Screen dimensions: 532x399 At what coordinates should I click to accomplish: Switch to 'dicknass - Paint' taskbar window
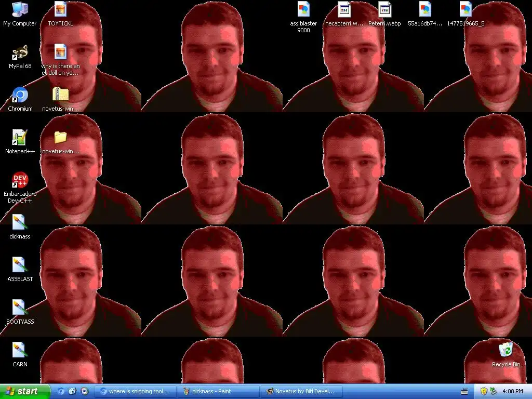point(218,391)
